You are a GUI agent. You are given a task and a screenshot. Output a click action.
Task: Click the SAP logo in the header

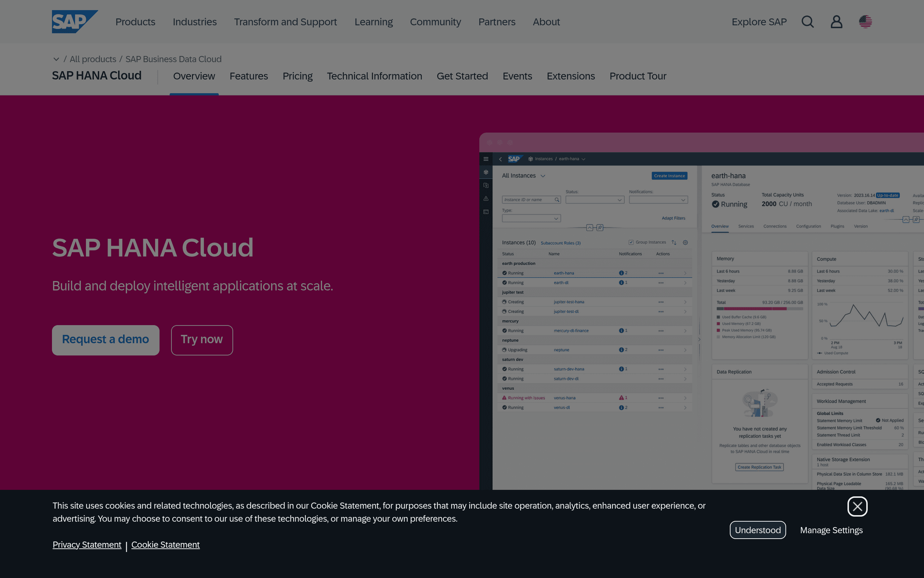[x=75, y=21]
